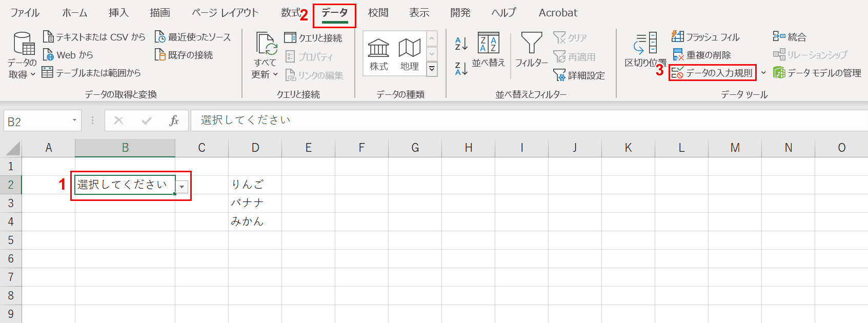The image size is (868, 323).
Task: Click リレーションシップ icon
Action: (x=779, y=54)
